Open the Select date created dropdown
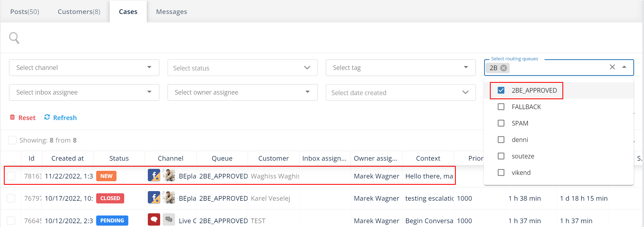This screenshot has height=227, width=644. (x=401, y=92)
